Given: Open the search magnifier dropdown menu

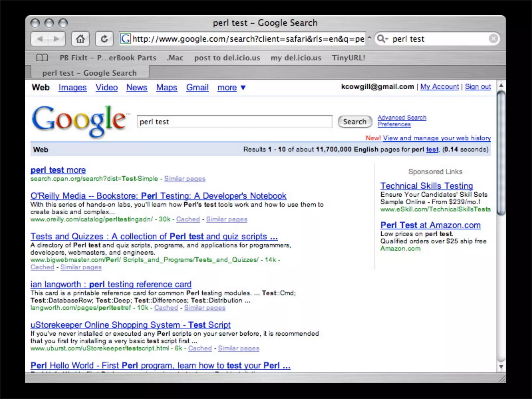Looking at the screenshot, I should [382, 39].
